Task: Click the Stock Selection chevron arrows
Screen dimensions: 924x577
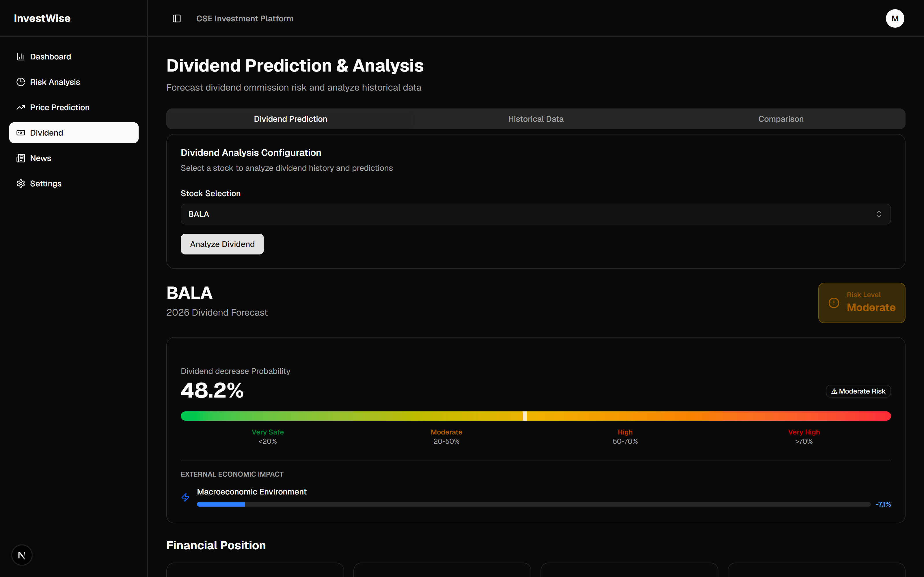Action: (879, 214)
